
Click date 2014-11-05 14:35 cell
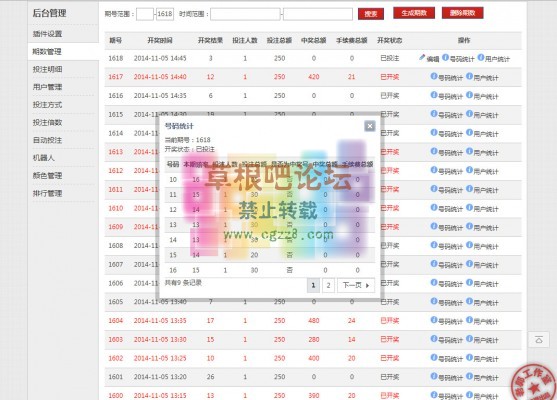[x=160, y=96]
